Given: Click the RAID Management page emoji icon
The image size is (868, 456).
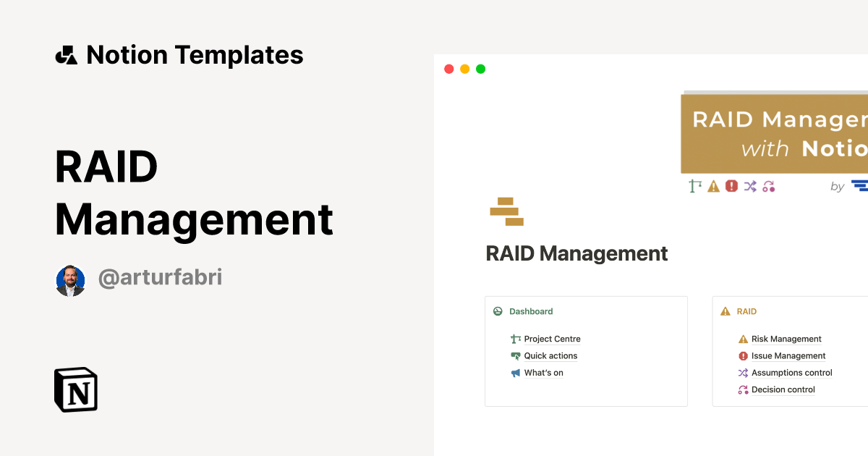Looking at the screenshot, I should [x=508, y=212].
